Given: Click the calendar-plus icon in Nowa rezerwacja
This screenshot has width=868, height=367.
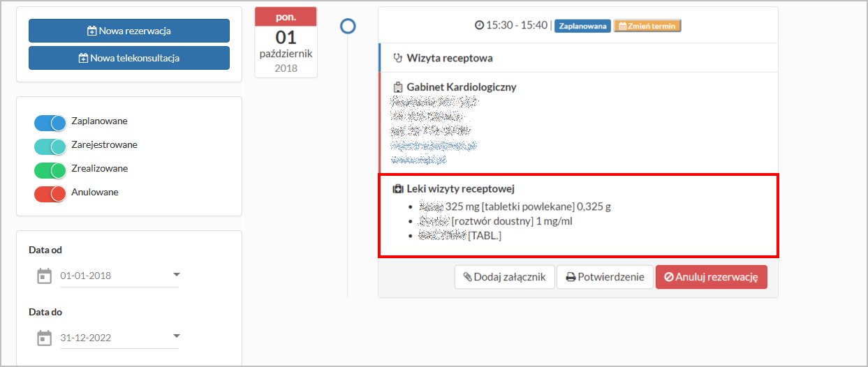Looking at the screenshot, I should click(x=92, y=31).
